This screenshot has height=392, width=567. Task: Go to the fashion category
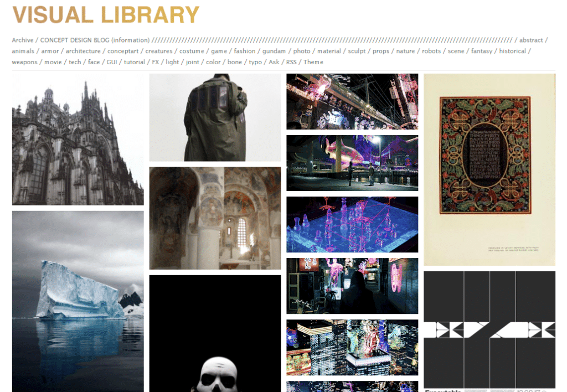tap(244, 51)
